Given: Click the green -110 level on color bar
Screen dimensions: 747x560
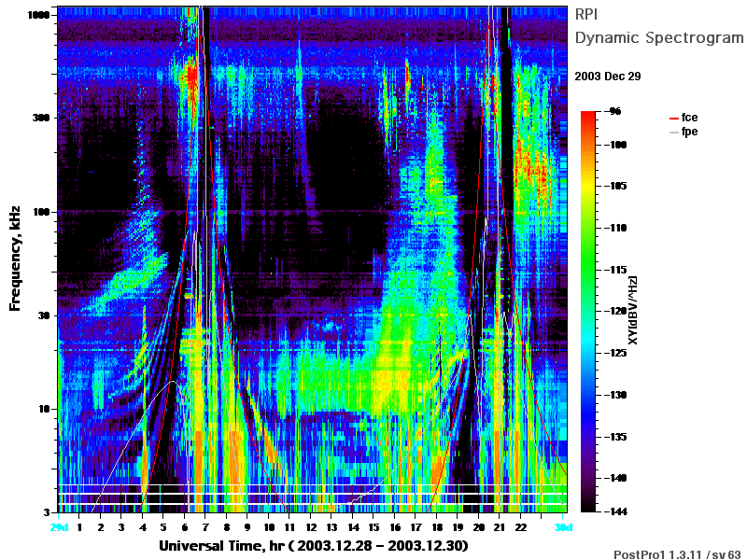Looking at the screenshot, I should 588,228.
